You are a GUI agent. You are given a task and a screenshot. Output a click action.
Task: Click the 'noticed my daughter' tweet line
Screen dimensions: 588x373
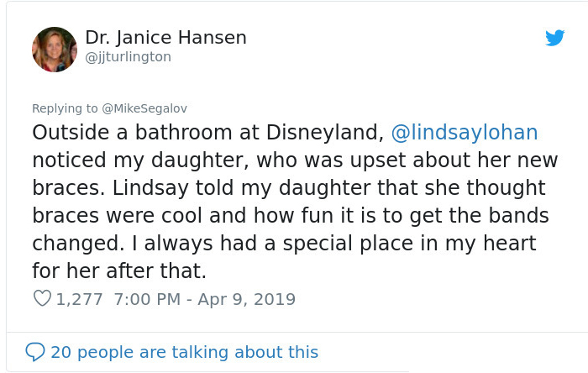295,160
